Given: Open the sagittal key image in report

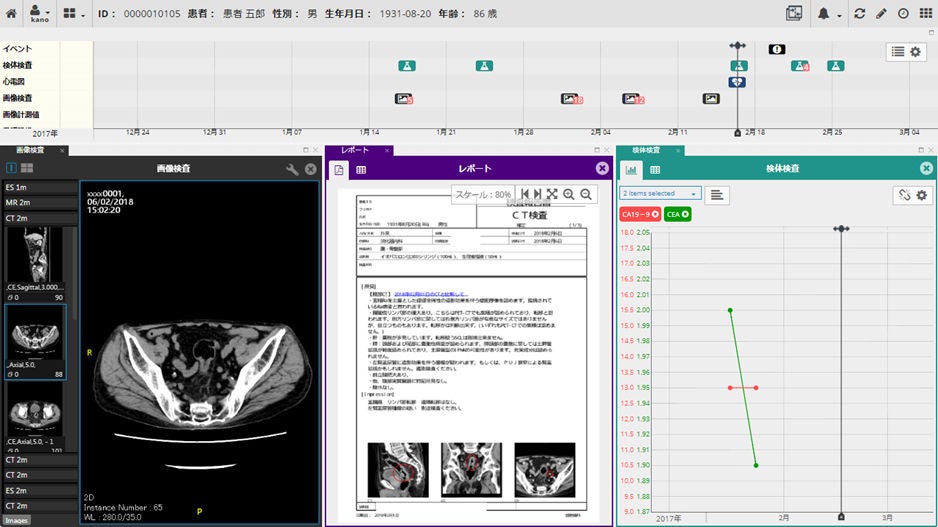Looking at the screenshot, I should click(x=398, y=470).
